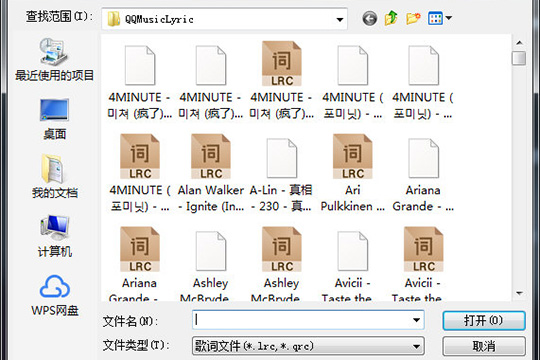The width and height of the screenshot is (540, 360).
Task: Click the file list scroll up arrow
Action: (519, 43)
